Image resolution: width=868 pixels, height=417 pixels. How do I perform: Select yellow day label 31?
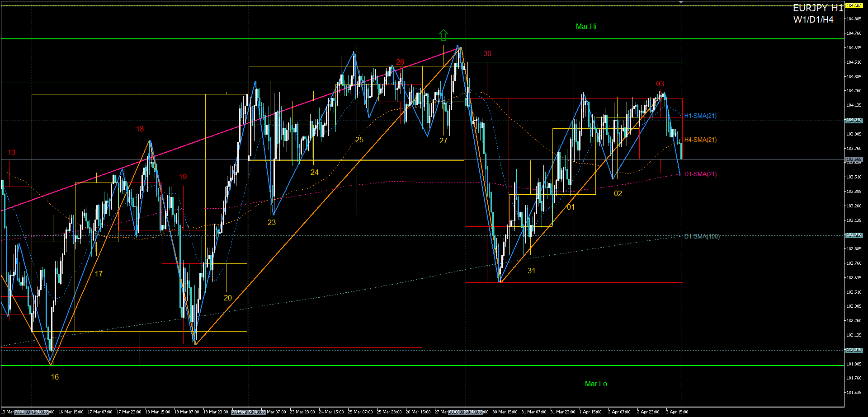[x=532, y=271]
